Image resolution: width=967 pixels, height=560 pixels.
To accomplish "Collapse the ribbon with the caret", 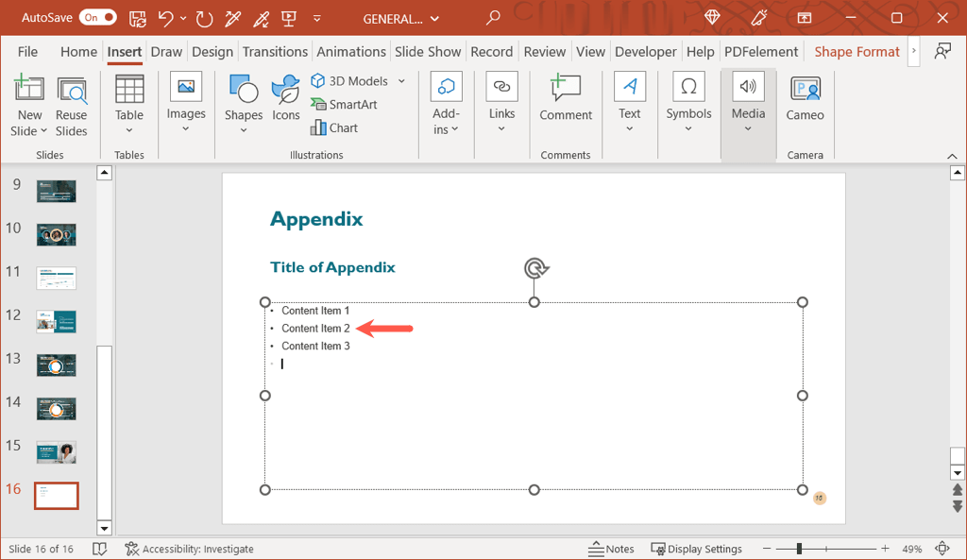I will click(x=952, y=157).
